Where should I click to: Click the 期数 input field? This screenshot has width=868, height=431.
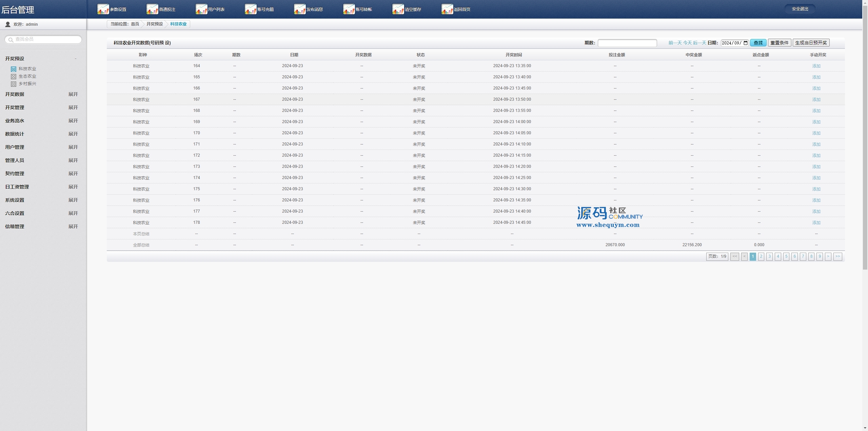coord(627,43)
